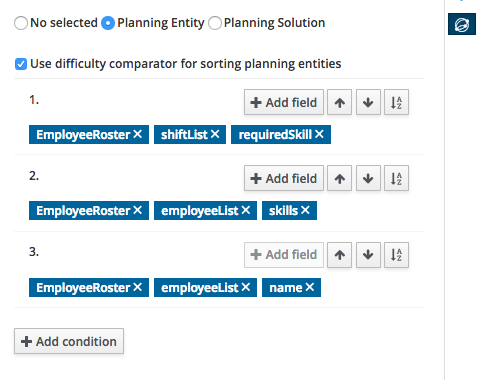478x380 pixels.
Task: Remove the skills tag from condition 2
Action: [x=305, y=210]
